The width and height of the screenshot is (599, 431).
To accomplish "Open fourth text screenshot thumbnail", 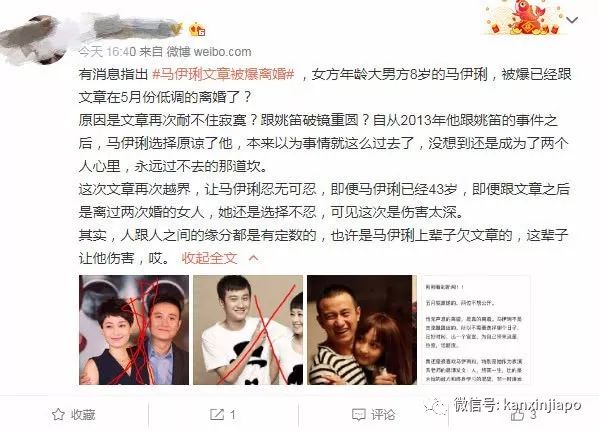I will pyautogui.click(x=476, y=330).
